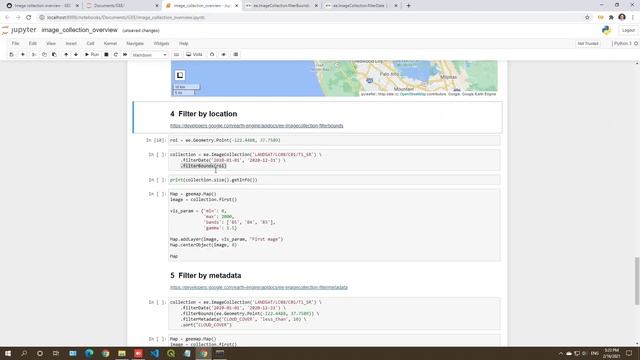Click the notebook vertical scrollbar
Viewport: 640px width, 360px height.
point(637,281)
